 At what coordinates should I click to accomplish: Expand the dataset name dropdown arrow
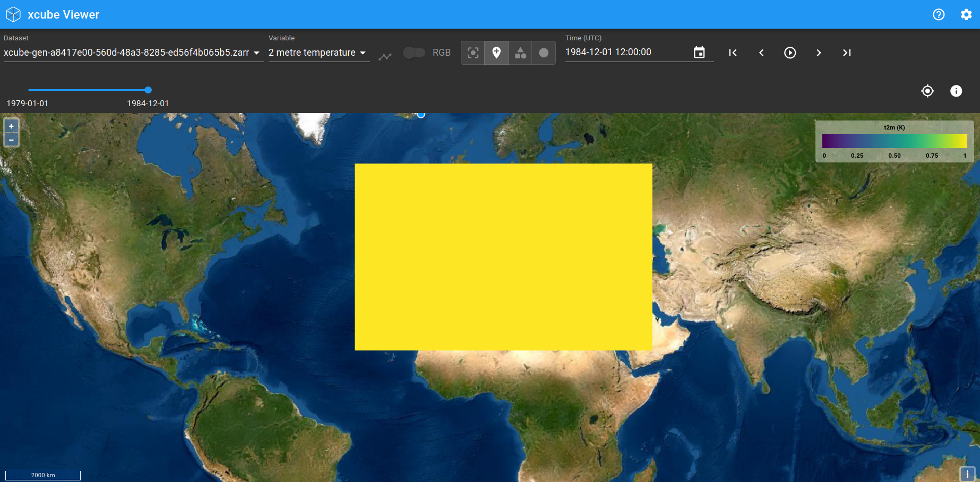(256, 53)
